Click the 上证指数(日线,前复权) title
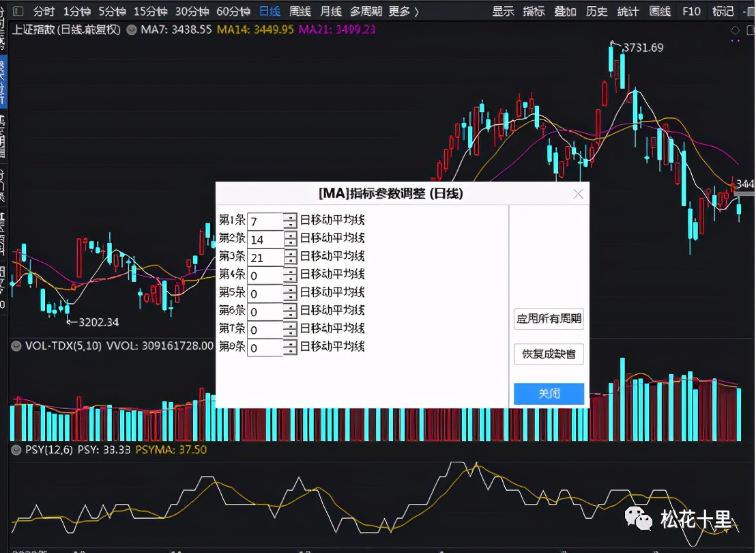Image resolution: width=756 pixels, height=553 pixels. [66, 30]
